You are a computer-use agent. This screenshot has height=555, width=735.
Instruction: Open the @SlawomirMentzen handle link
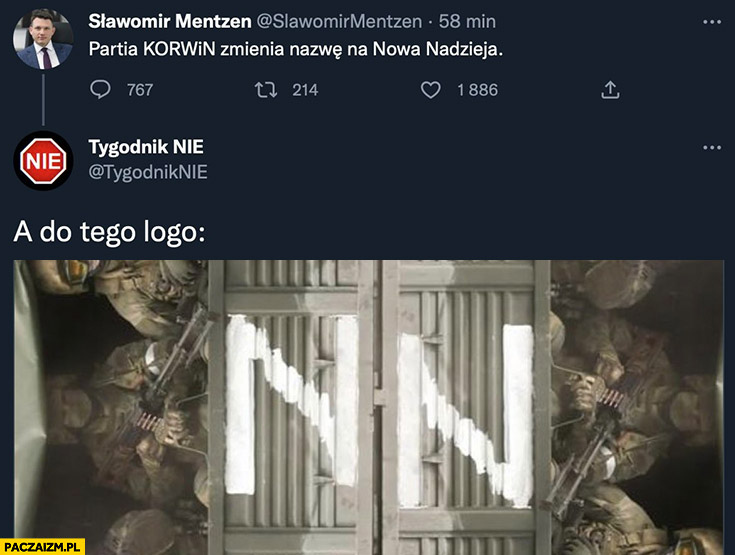(x=339, y=22)
